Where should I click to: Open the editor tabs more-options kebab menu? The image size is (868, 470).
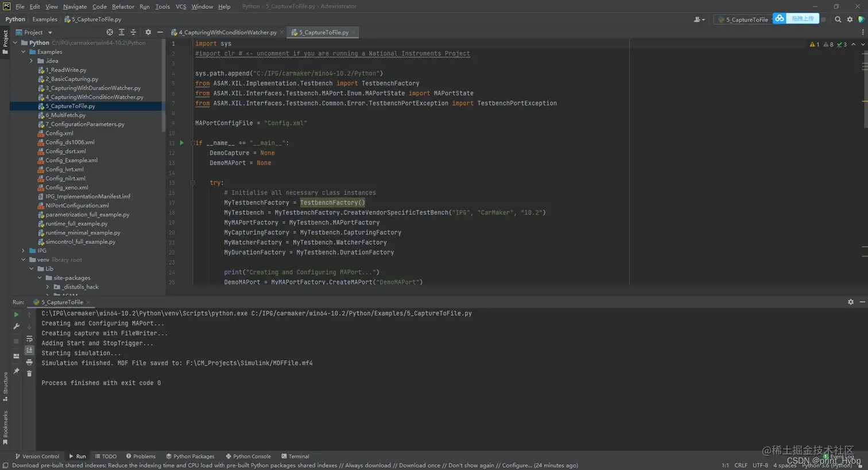pyautogui.click(x=862, y=32)
